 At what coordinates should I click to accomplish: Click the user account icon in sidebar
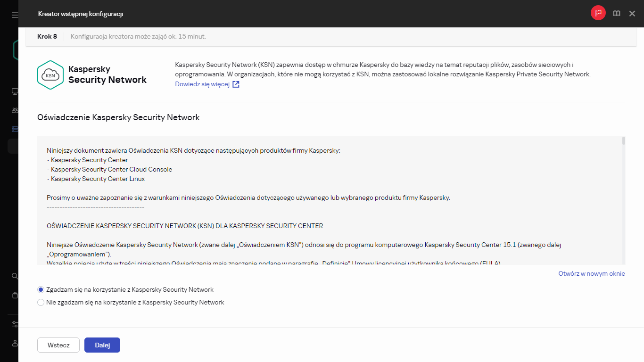tap(15, 343)
